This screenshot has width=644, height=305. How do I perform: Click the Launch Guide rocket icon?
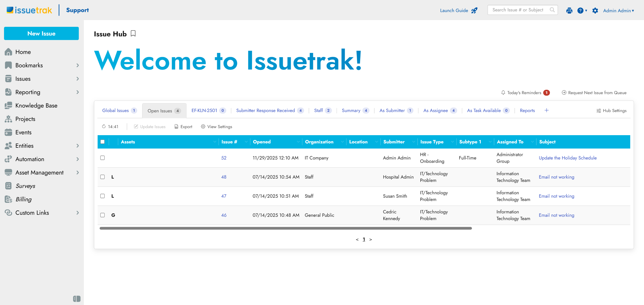coord(474,10)
